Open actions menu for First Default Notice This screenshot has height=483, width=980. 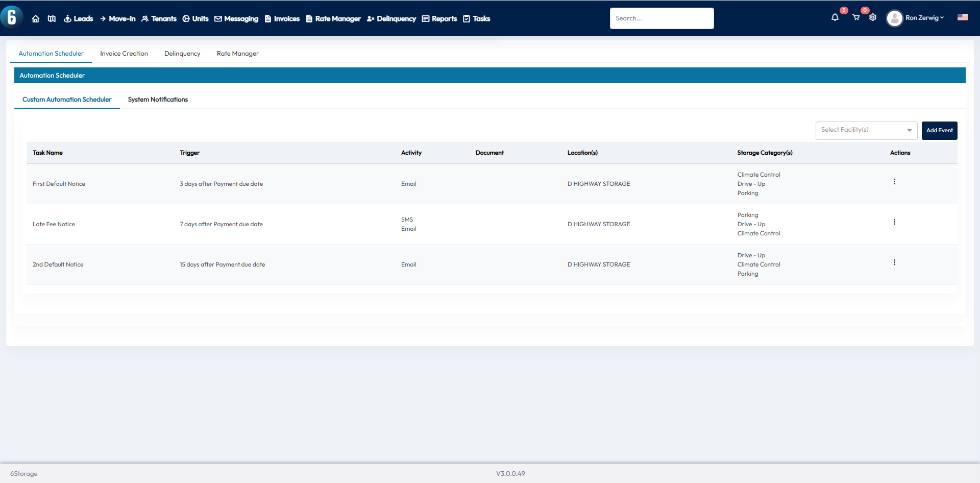coord(894,182)
